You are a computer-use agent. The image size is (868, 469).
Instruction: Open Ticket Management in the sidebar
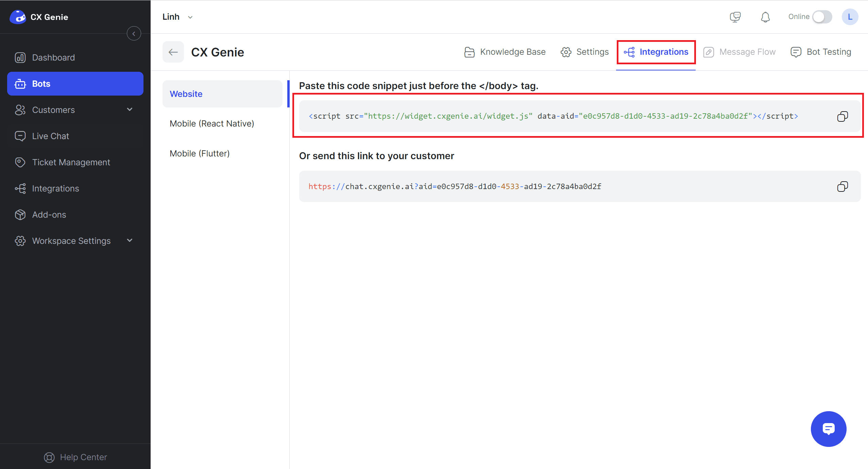pyautogui.click(x=75, y=162)
